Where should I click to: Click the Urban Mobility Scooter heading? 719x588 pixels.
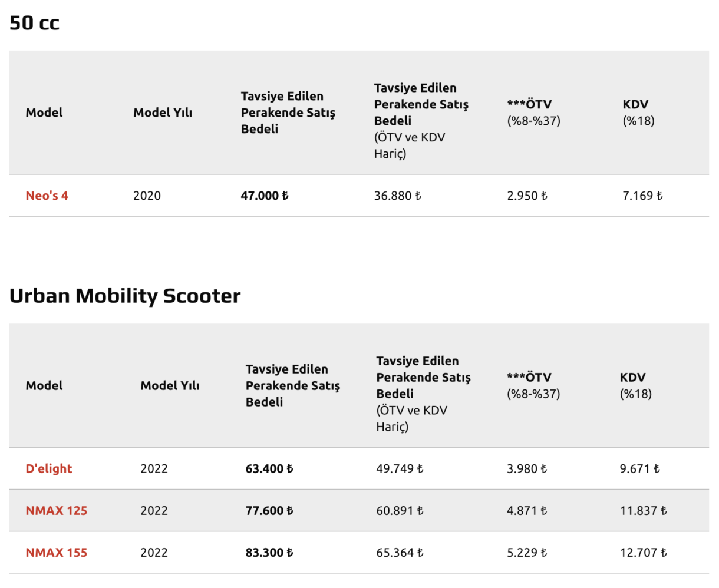click(x=125, y=296)
